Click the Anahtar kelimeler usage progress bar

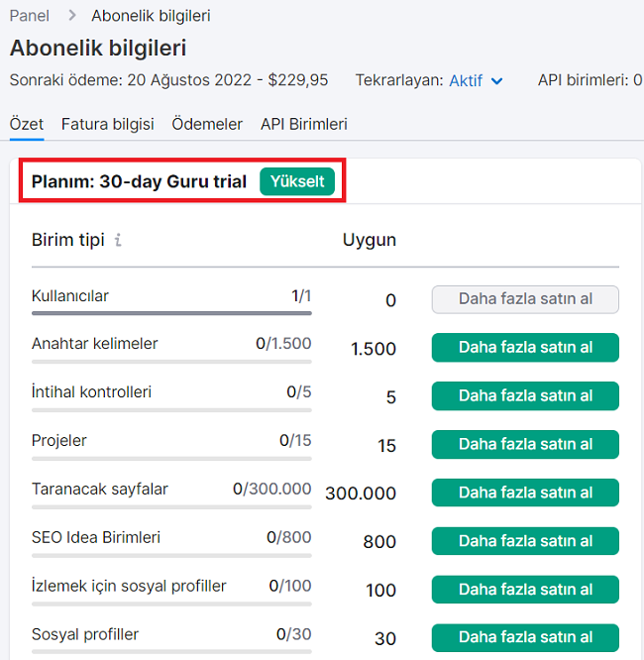tap(171, 362)
